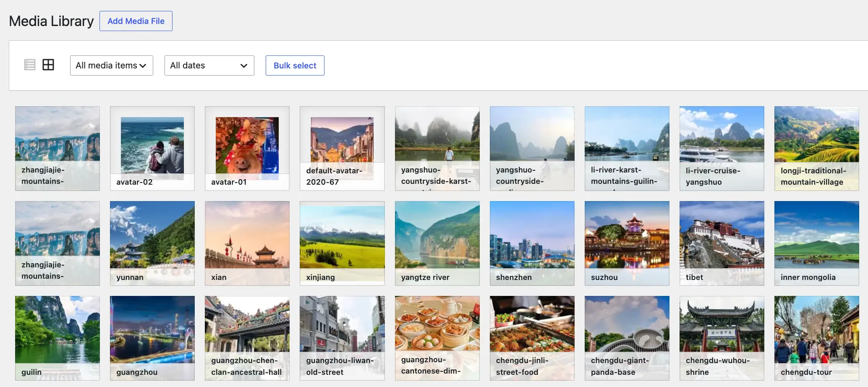Open the avatar-01 thumbnail

[247, 149]
